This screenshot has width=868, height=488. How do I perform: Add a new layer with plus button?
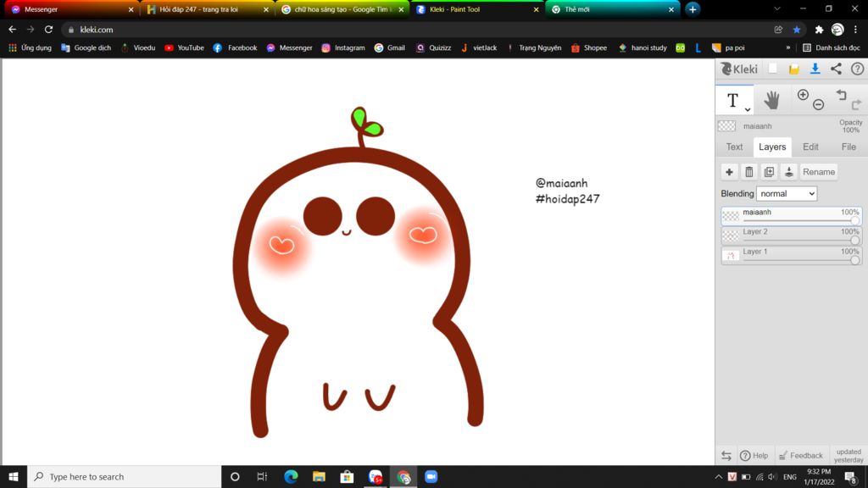click(x=729, y=172)
